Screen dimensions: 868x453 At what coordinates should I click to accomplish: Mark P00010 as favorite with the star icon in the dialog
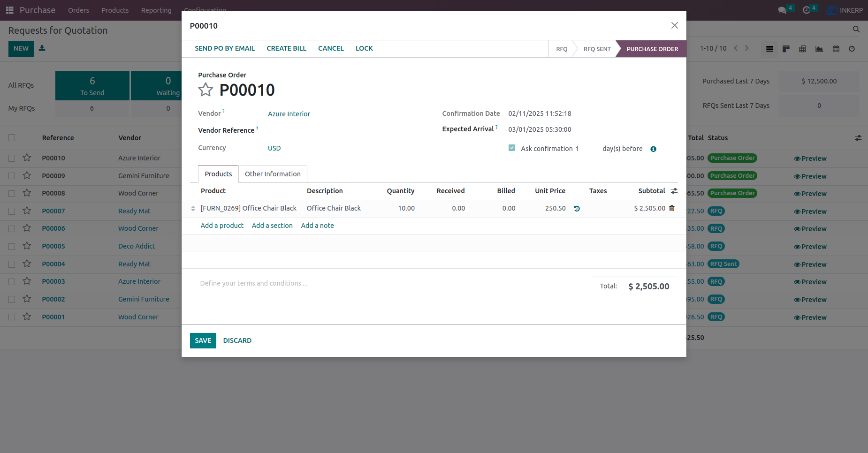tap(206, 90)
